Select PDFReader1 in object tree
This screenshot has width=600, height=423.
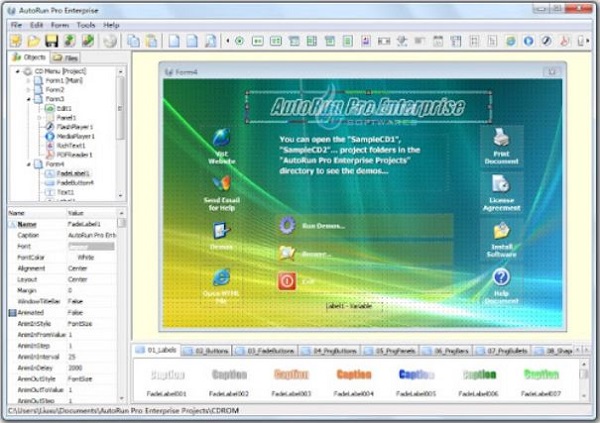74,155
